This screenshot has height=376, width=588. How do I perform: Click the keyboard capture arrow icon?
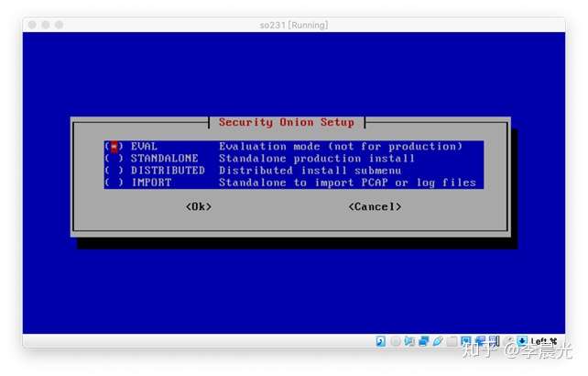pyautogui.click(x=522, y=341)
